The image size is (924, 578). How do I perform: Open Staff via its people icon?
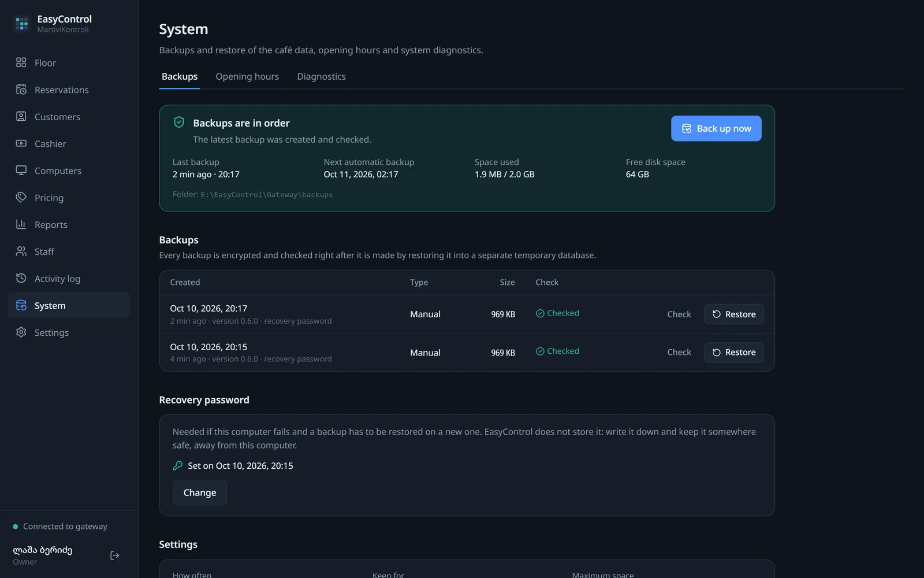21,251
